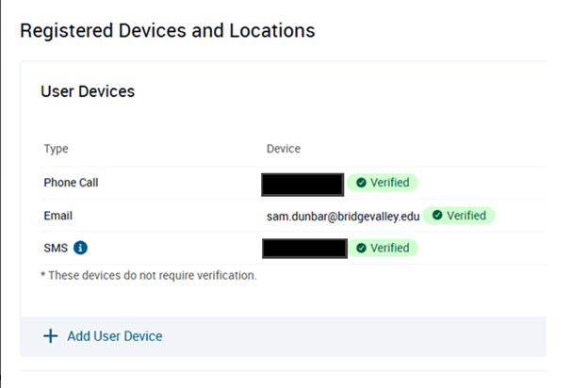
Task: Click the devices do not require verification note
Action: tap(149, 276)
